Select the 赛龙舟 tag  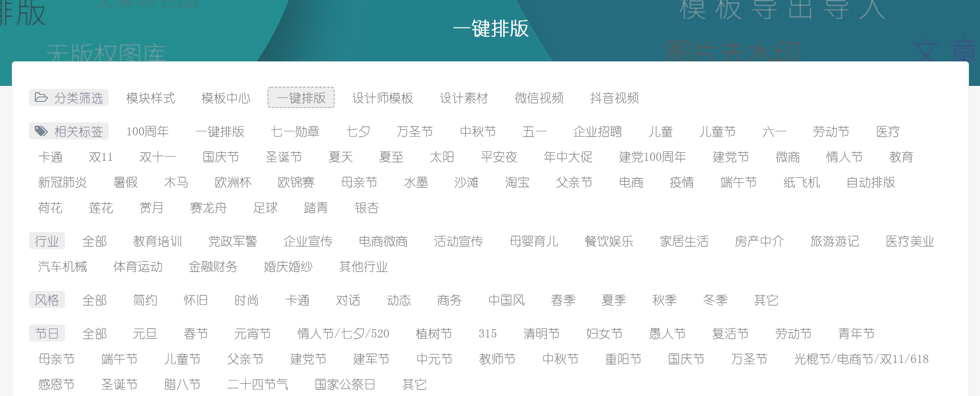[209, 208]
